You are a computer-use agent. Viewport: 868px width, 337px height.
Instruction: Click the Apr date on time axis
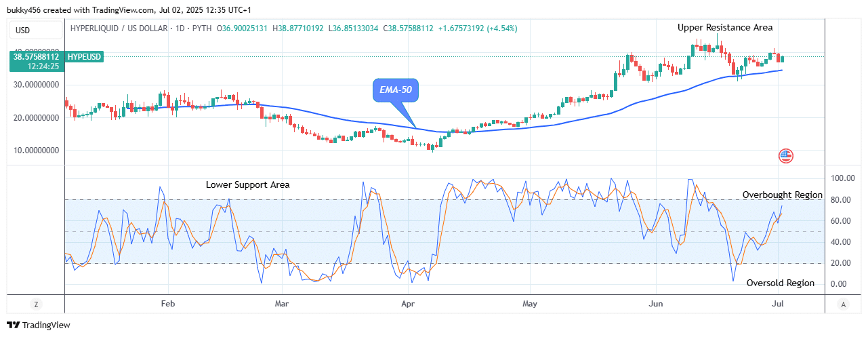click(x=408, y=304)
